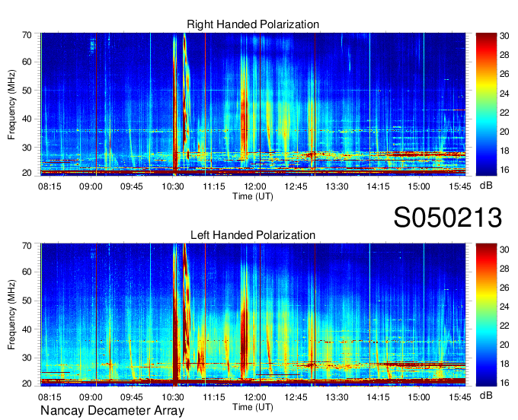Click the "Nancay Decameter Array" caption
The height and width of the screenshot is (420, 518).
(x=112, y=411)
